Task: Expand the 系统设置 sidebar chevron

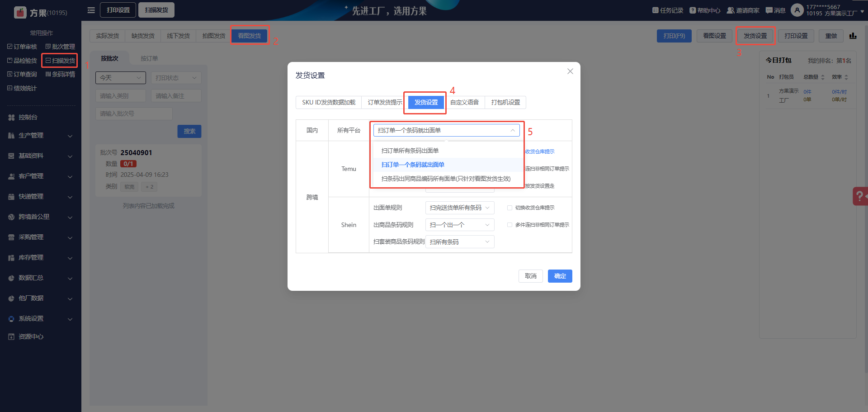Action: (x=70, y=319)
